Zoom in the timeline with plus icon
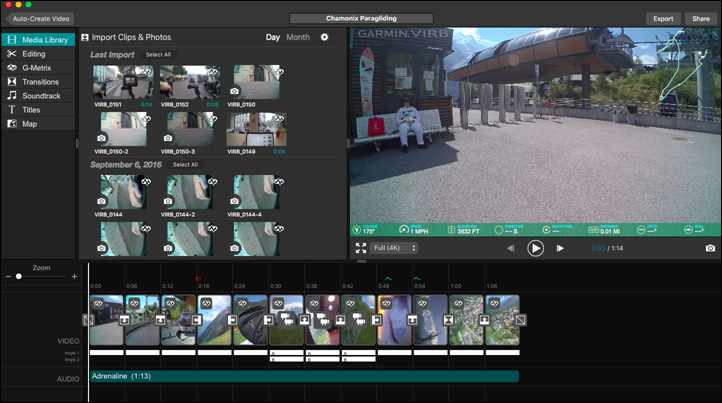This screenshot has height=403, width=722. pyautogui.click(x=74, y=276)
